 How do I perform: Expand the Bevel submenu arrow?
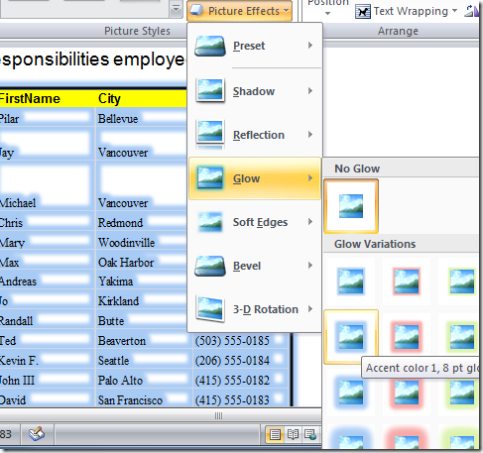(310, 265)
